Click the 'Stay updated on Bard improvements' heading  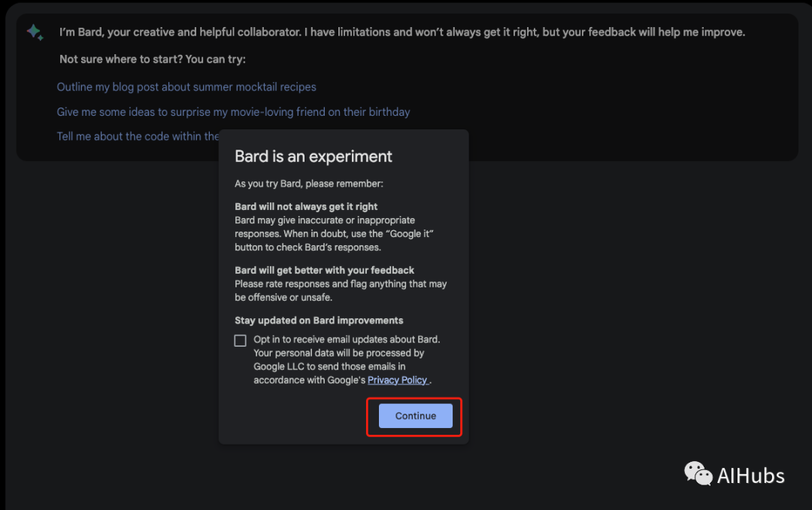(319, 320)
